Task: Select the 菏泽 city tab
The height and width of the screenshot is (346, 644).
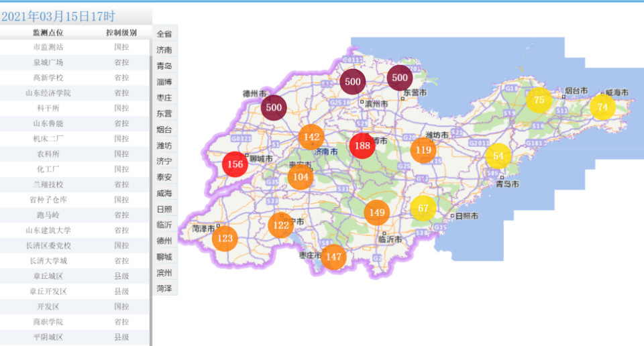Action: (165, 288)
